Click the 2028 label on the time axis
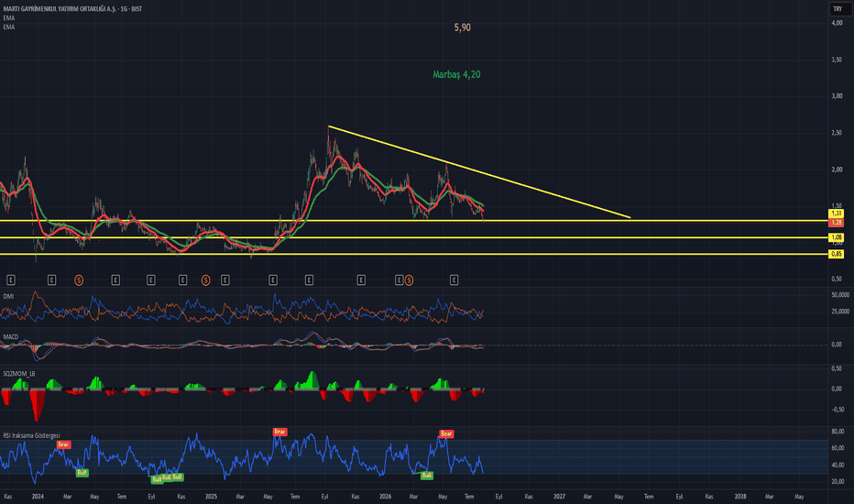Image resolution: width=854 pixels, height=504 pixels. (740, 497)
